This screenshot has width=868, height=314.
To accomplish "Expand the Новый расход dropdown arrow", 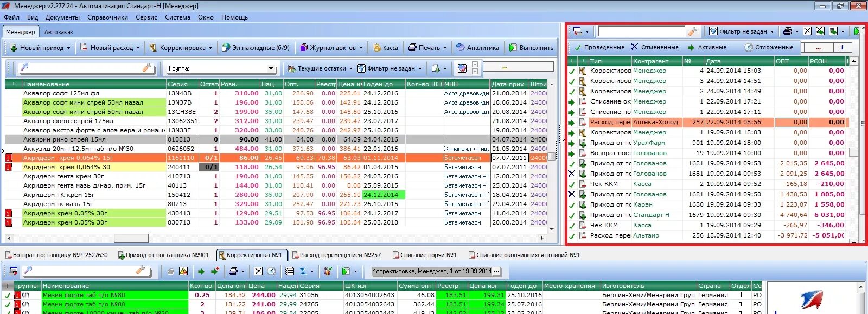I will (x=138, y=48).
